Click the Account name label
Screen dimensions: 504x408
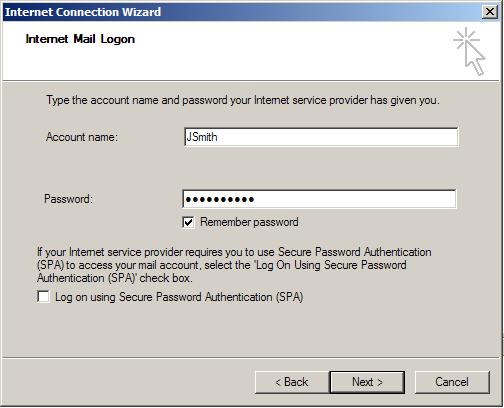click(x=82, y=137)
